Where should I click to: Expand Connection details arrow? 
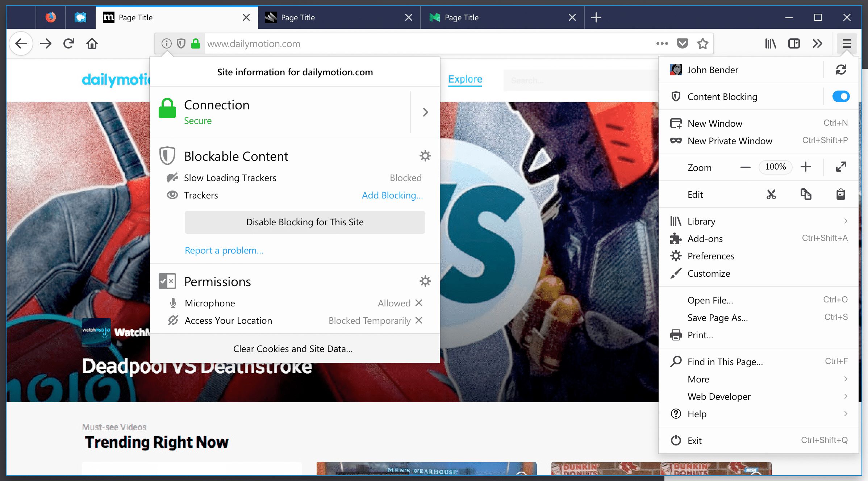(425, 112)
